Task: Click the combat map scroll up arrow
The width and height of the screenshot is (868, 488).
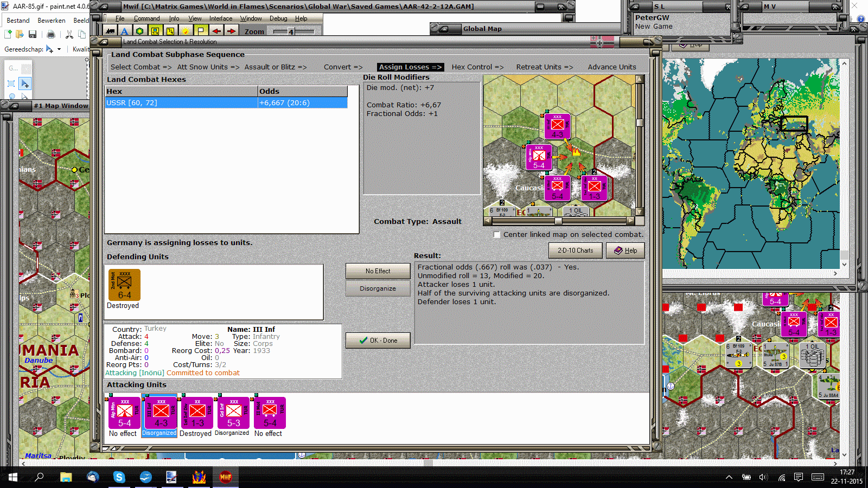Action: (x=640, y=79)
